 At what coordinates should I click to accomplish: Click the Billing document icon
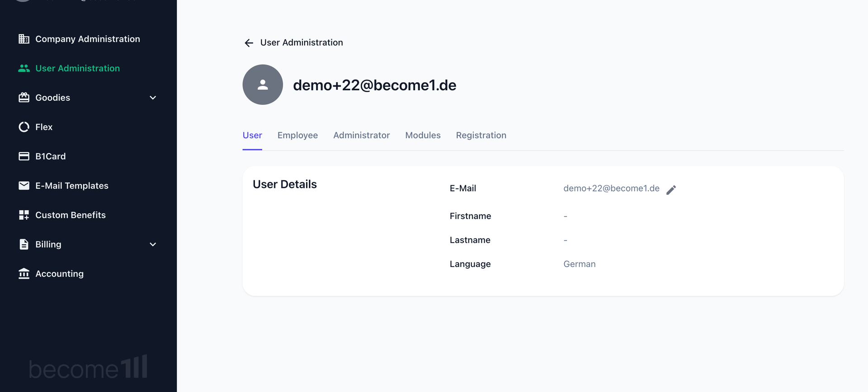point(24,244)
